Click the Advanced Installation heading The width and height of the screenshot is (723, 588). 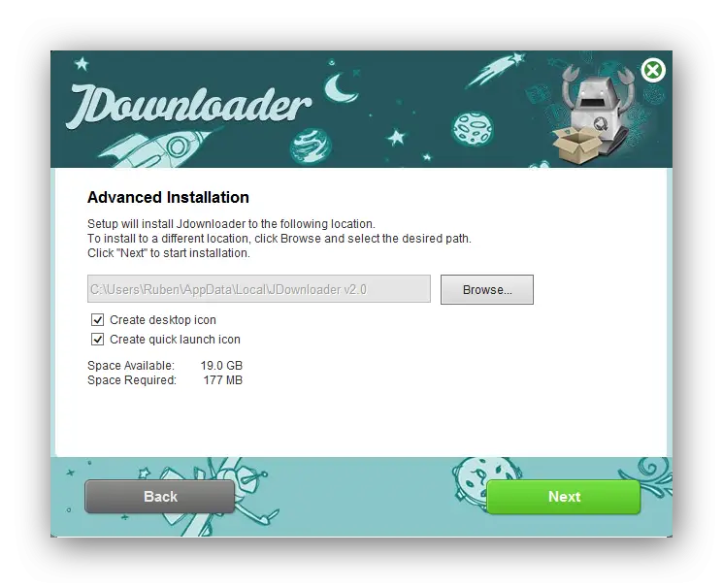[x=168, y=197]
